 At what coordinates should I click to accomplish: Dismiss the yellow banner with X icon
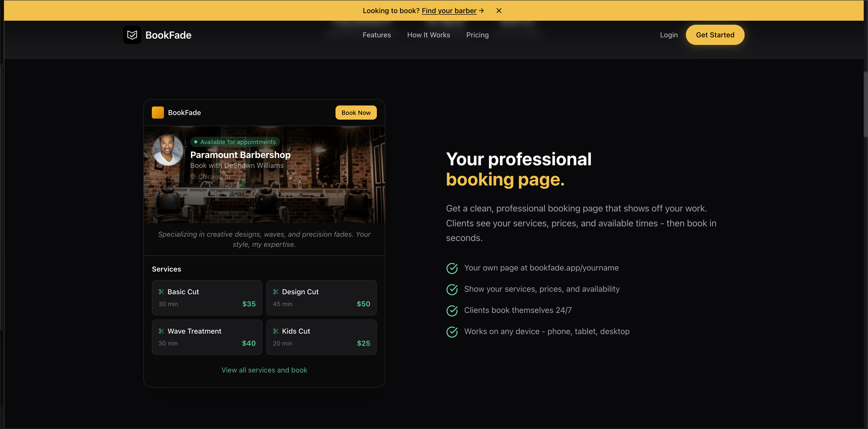pos(499,11)
